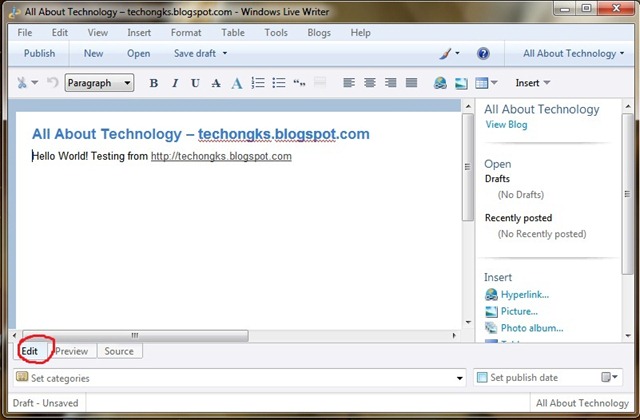Open the File menu
This screenshot has height=420, width=640.
(x=25, y=33)
